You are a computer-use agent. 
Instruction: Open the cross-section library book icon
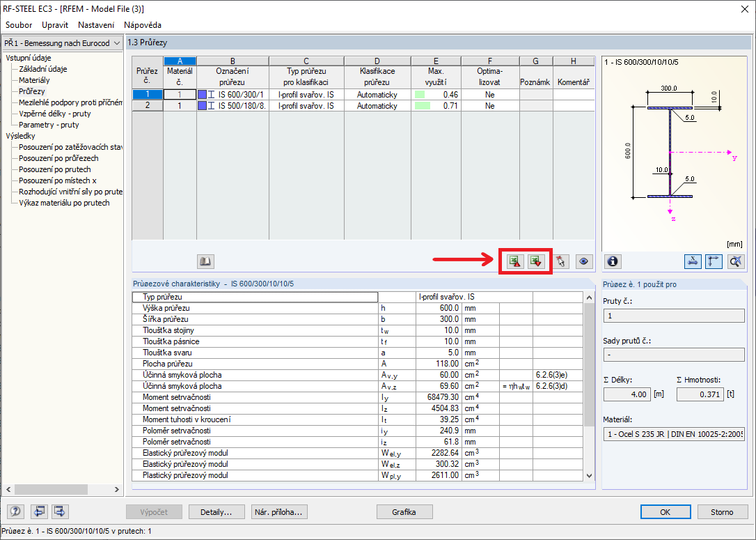[x=205, y=261]
